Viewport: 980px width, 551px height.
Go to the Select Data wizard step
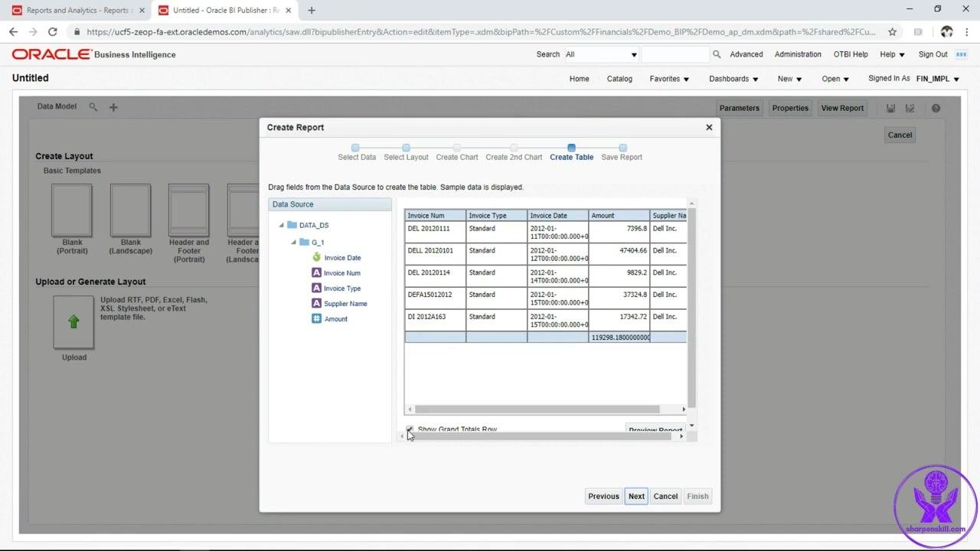click(357, 153)
